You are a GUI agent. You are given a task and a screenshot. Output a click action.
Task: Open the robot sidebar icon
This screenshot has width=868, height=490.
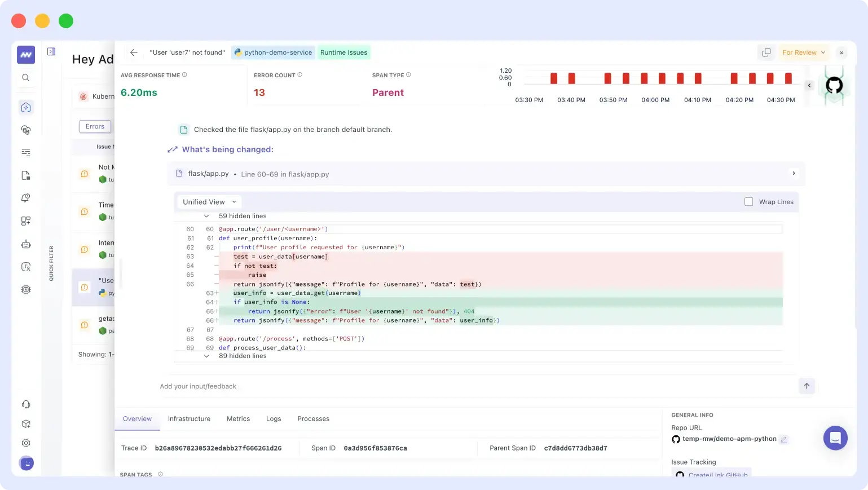[26, 244]
